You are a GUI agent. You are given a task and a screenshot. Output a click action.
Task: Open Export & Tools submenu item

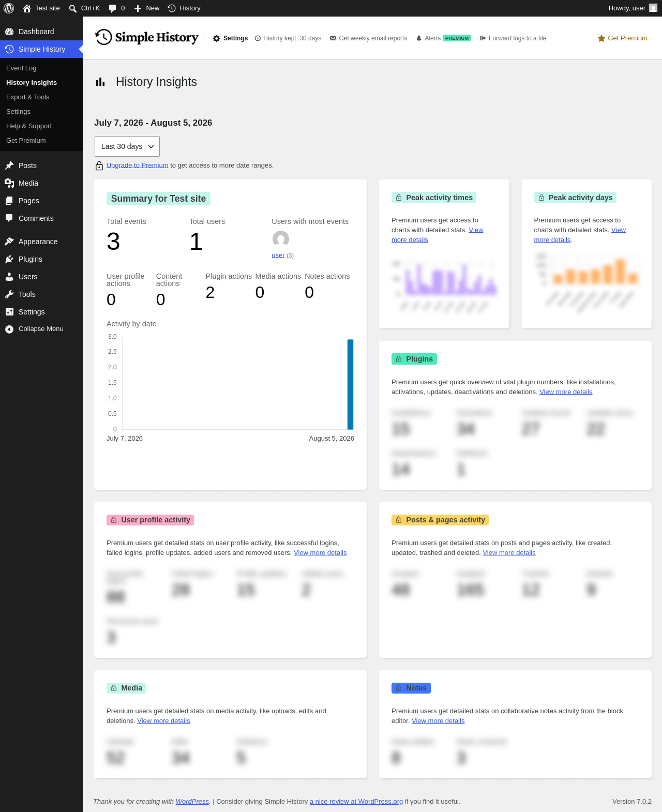click(x=28, y=97)
